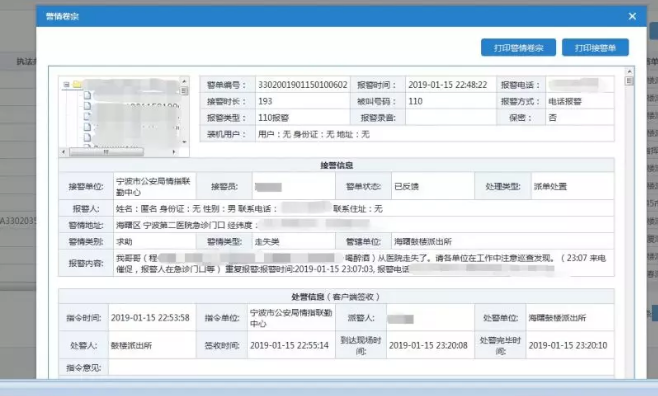658x396 pixels.
Task: Select the 报警人 row starting 姓名：匿名
Action: point(363,208)
